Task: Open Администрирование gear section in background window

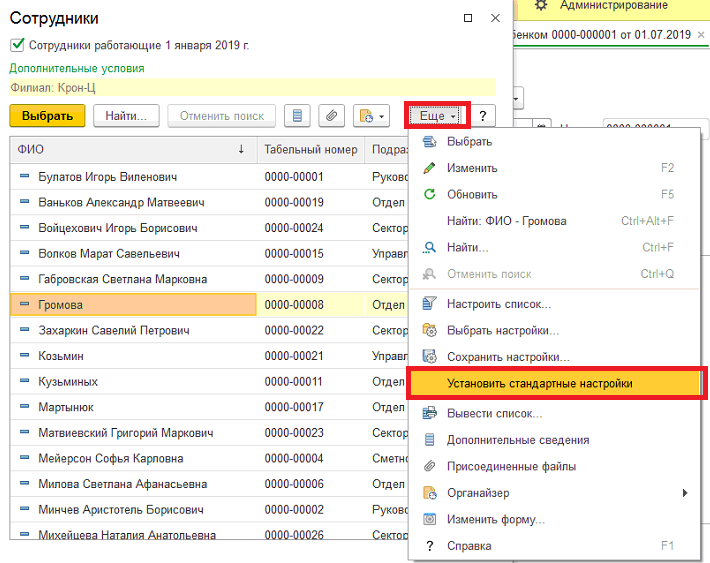Action: (600, 5)
